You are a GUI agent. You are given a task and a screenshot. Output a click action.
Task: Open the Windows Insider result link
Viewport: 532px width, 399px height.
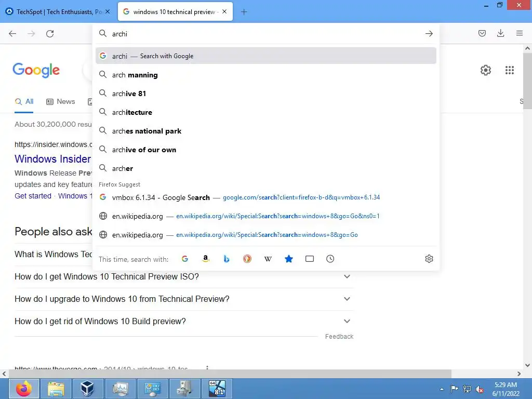(53, 159)
